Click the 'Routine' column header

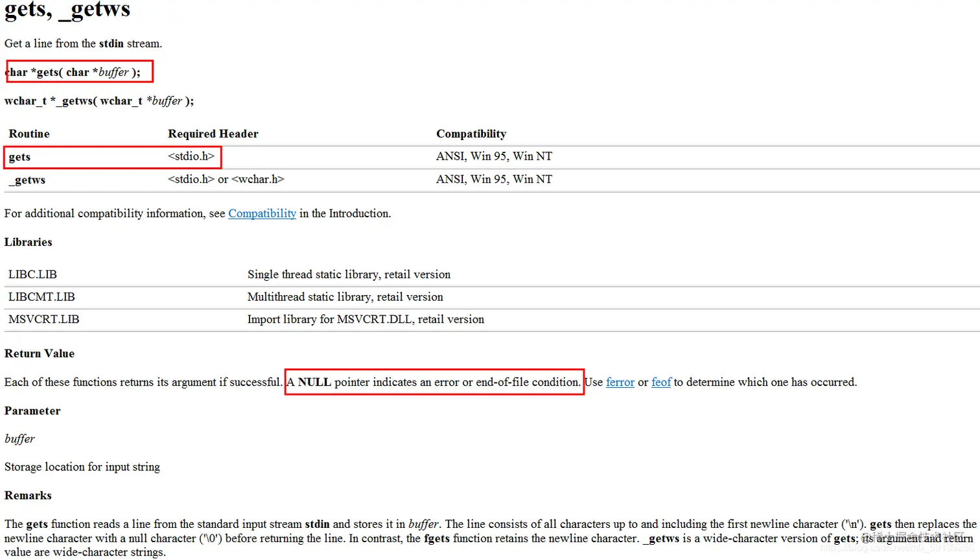(x=29, y=134)
